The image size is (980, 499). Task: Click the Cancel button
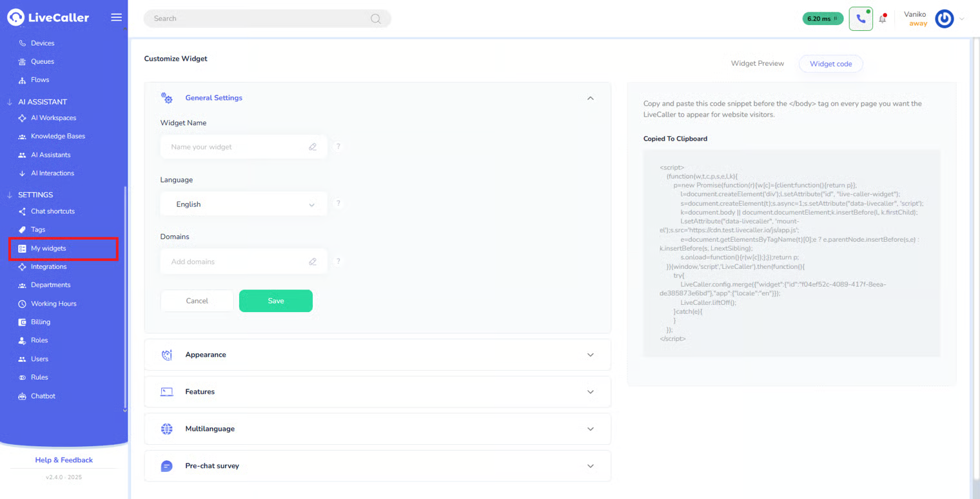click(x=197, y=301)
